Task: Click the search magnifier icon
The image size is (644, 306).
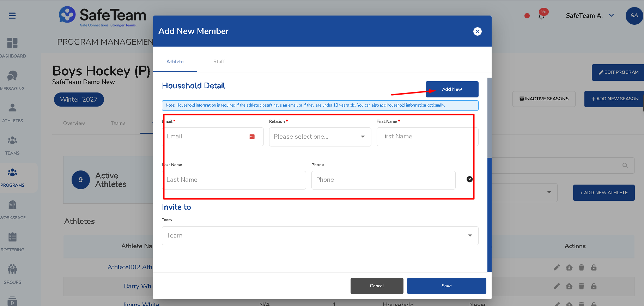Action: [x=625, y=165]
